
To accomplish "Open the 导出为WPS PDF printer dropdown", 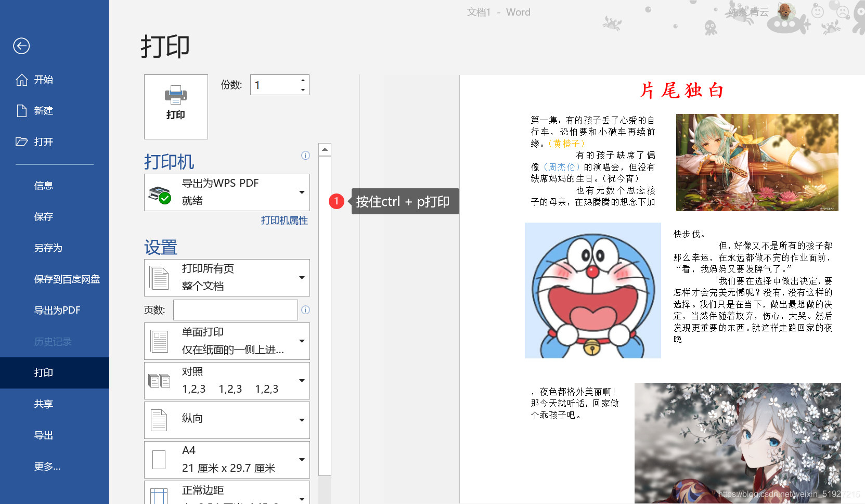I will tap(227, 192).
